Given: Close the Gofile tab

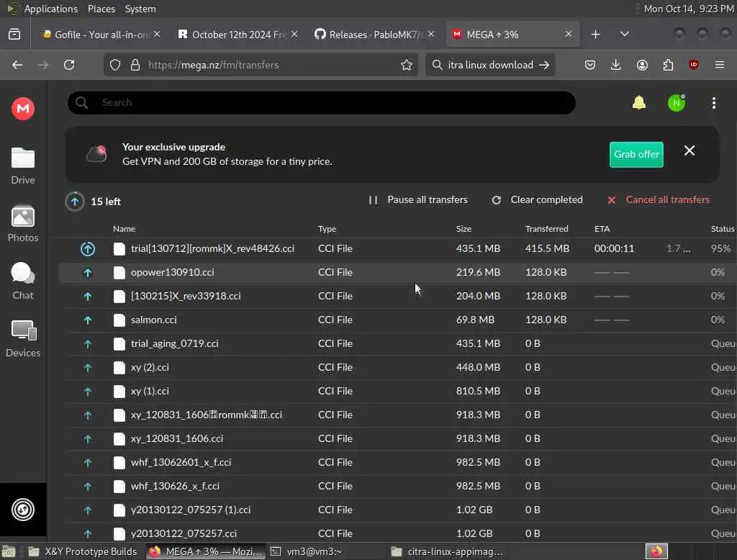Looking at the screenshot, I should pos(157,34).
